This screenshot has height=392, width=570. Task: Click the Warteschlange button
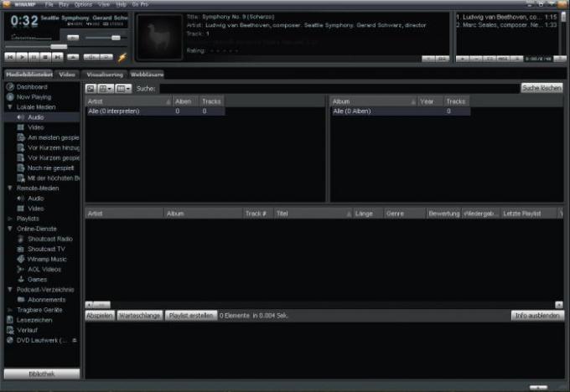pyautogui.click(x=140, y=315)
